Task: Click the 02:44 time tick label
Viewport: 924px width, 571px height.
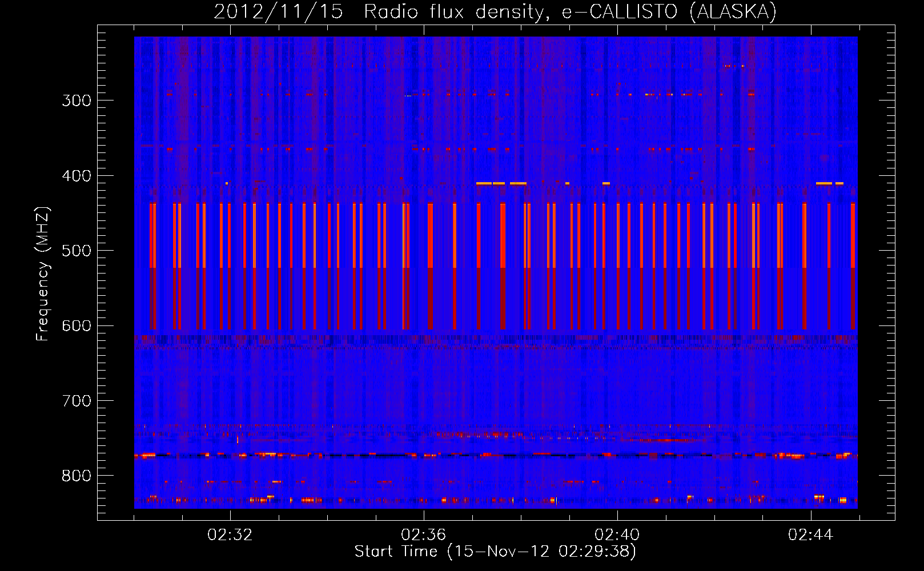Action: 811,535
